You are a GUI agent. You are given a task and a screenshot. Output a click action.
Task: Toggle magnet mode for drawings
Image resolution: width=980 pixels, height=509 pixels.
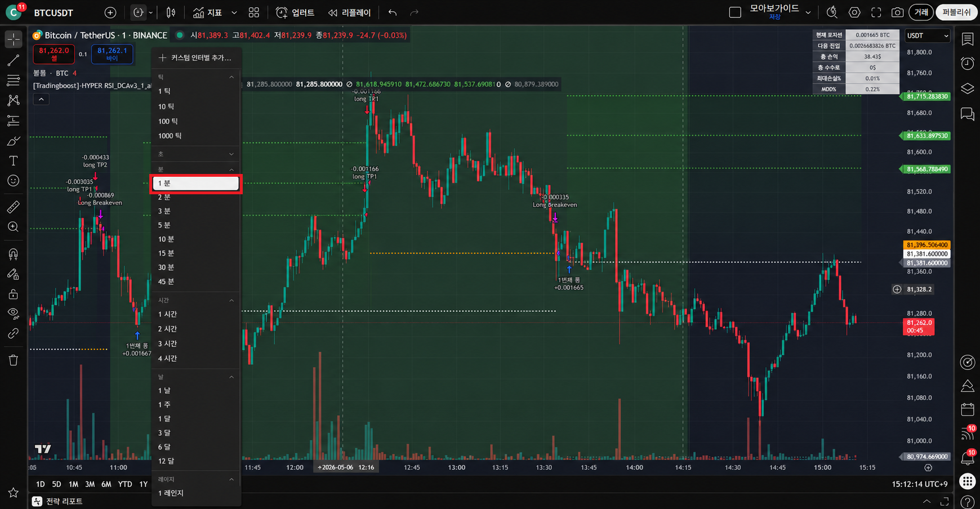click(x=14, y=254)
